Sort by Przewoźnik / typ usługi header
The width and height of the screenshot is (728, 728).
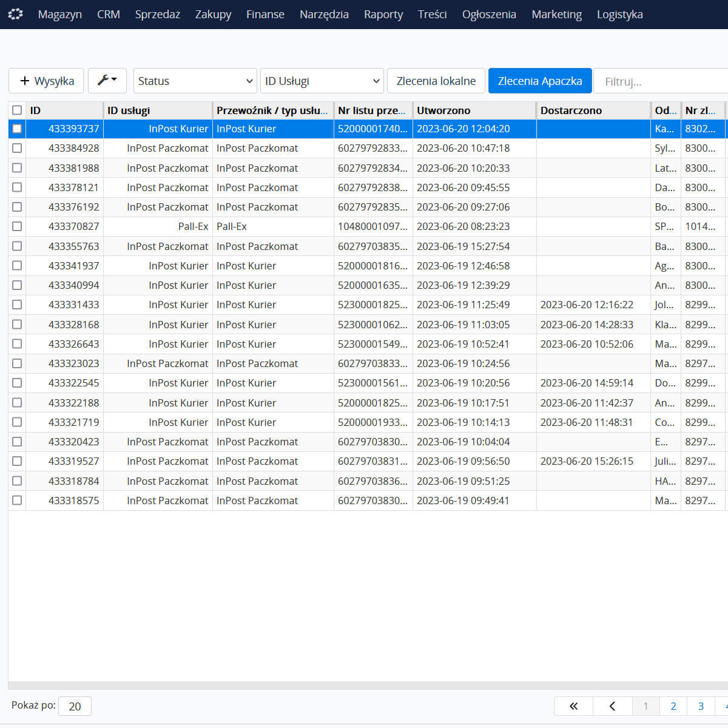(273, 110)
